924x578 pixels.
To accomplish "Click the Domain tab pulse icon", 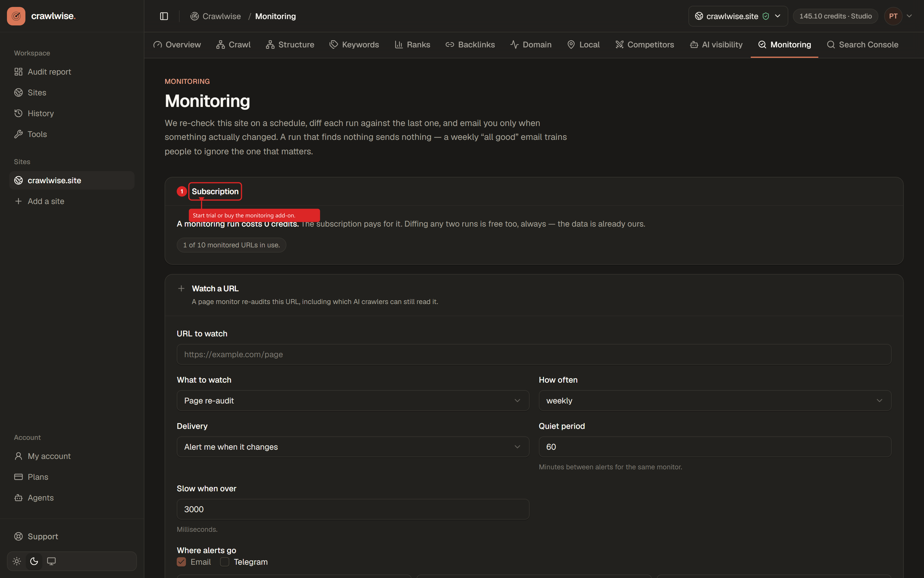I will tap(514, 45).
